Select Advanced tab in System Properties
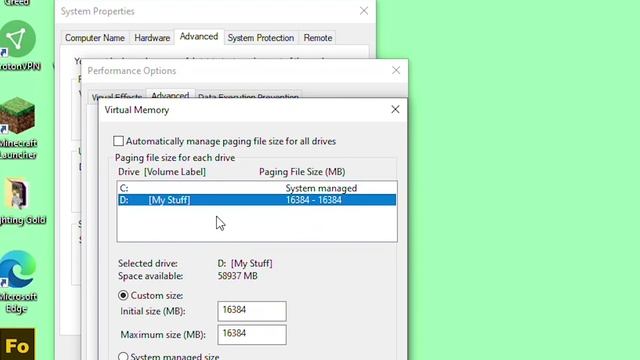Screen dimensions: 640x360 199,37
